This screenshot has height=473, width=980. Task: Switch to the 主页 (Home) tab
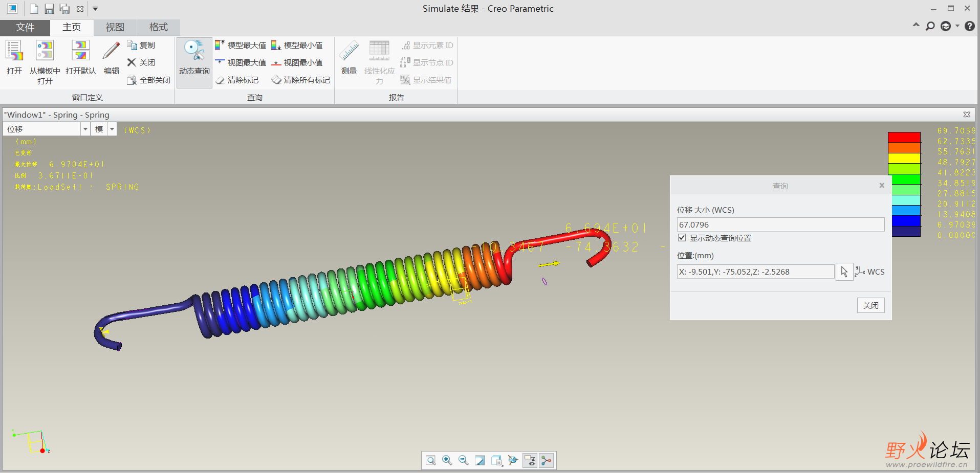click(72, 27)
